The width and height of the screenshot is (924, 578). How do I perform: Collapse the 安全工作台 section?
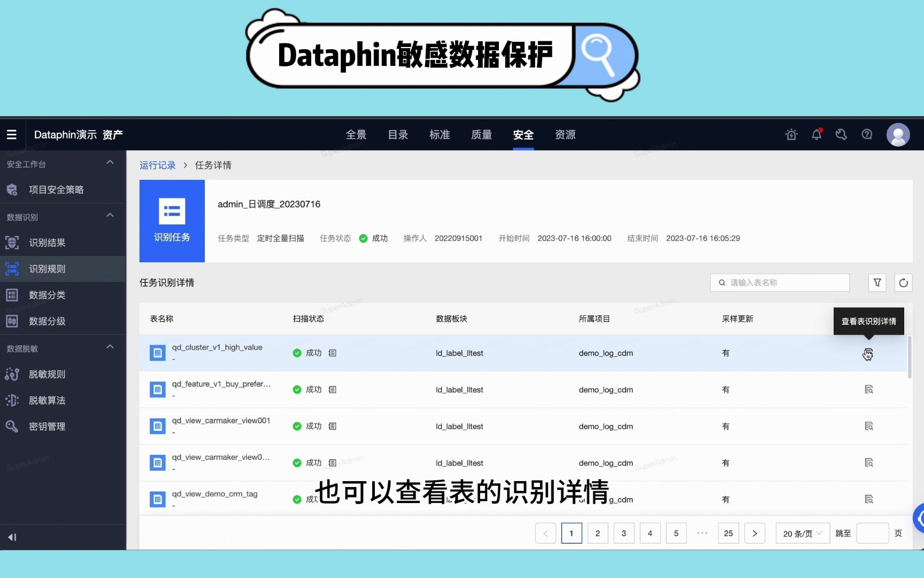(x=110, y=163)
